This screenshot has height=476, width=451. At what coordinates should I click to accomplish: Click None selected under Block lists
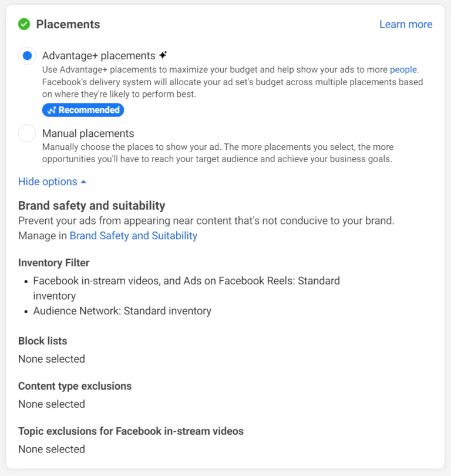(52, 358)
